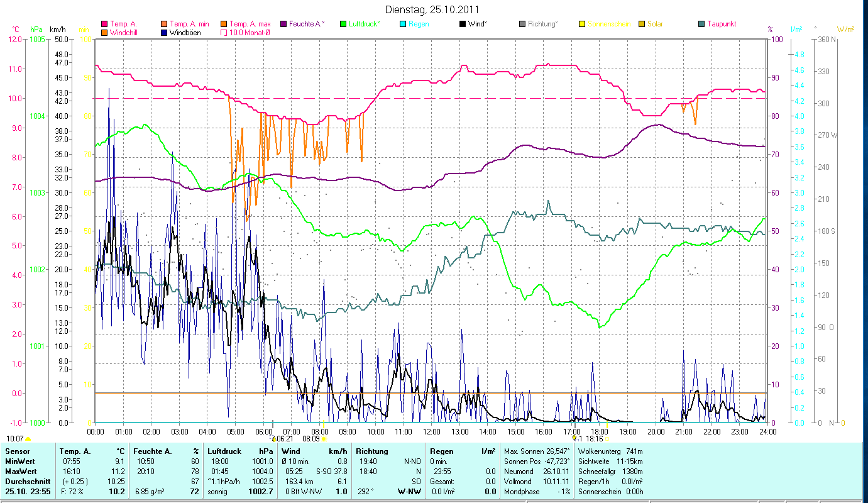Click the Temp. A. max legend swatch
868x503 pixels.
coord(224,25)
